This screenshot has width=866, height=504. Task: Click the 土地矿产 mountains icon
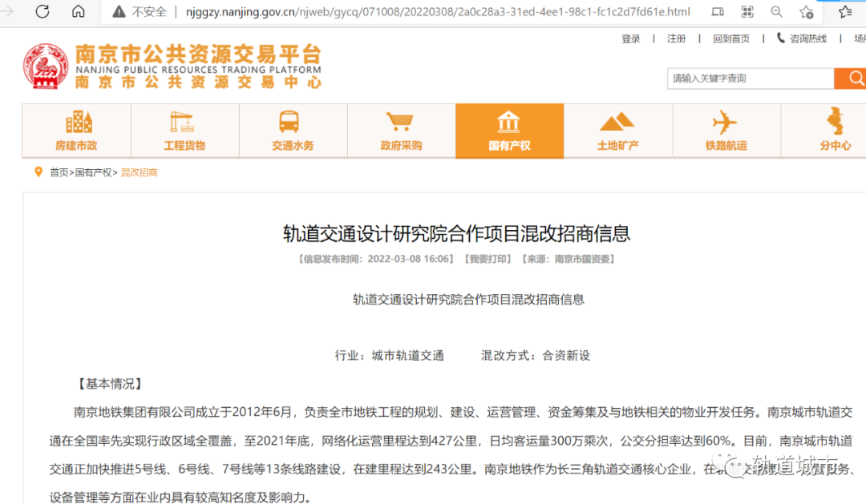click(617, 122)
